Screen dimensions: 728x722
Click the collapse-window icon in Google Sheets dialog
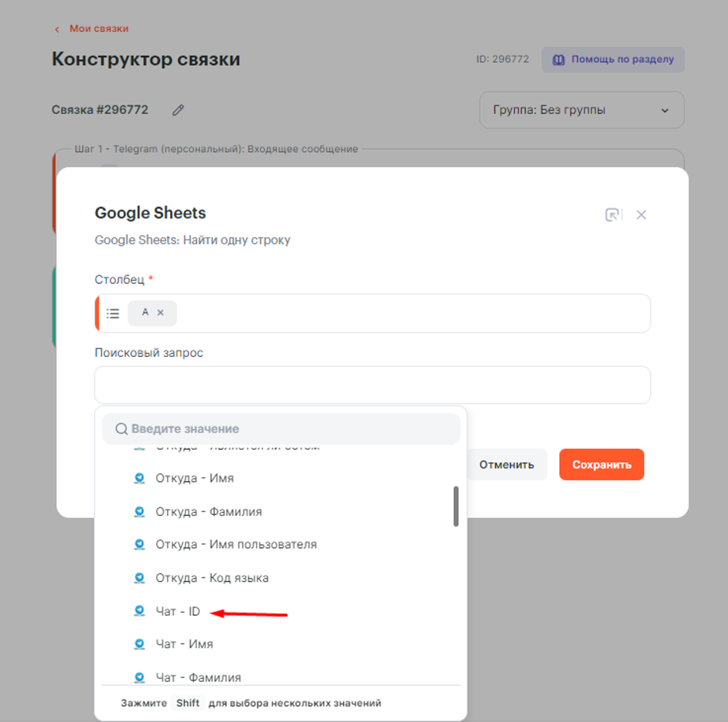point(613,215)
